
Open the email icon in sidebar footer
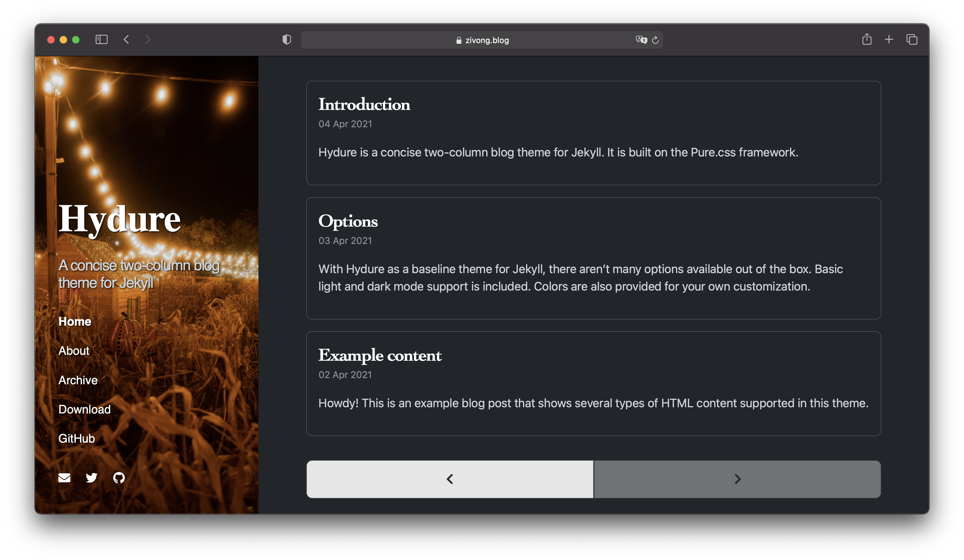pyautogui.click(x=64, y=478)
